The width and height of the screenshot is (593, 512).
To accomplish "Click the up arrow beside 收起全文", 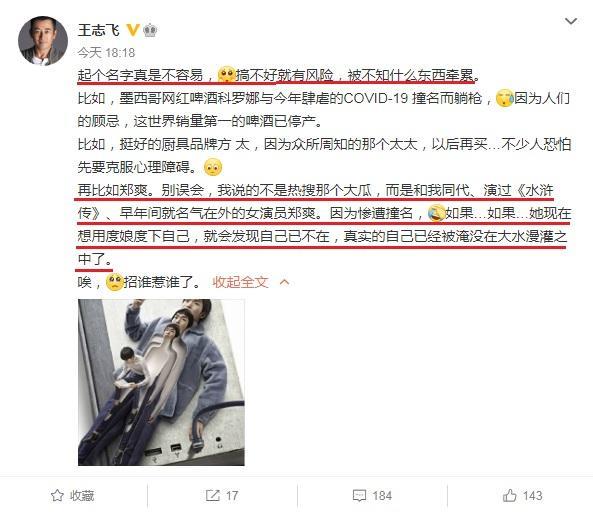I will [x=284, y=282].
